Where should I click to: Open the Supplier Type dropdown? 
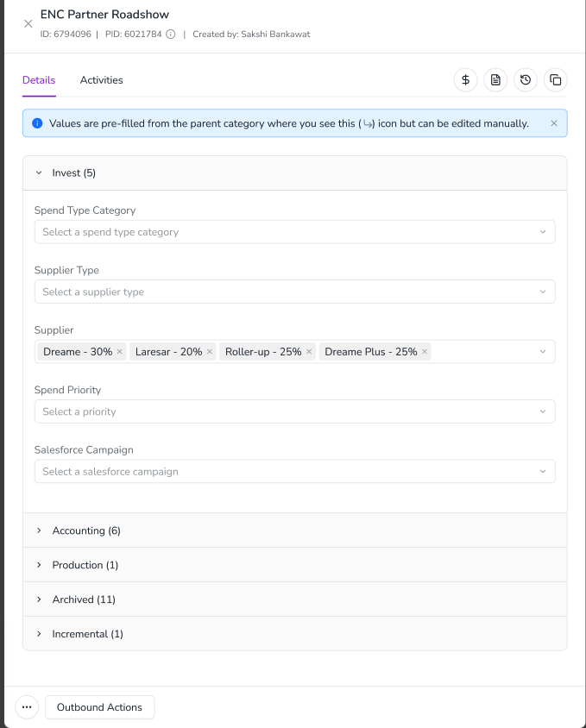(294, 292)
